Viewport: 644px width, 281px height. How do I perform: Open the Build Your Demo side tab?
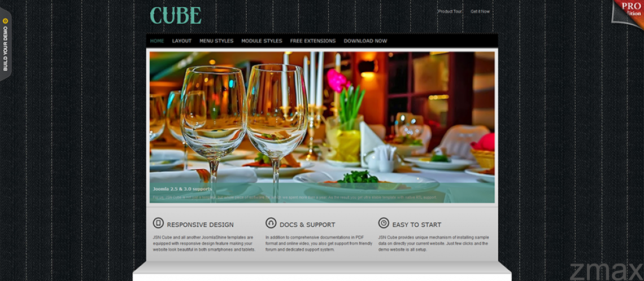(5, 45)
